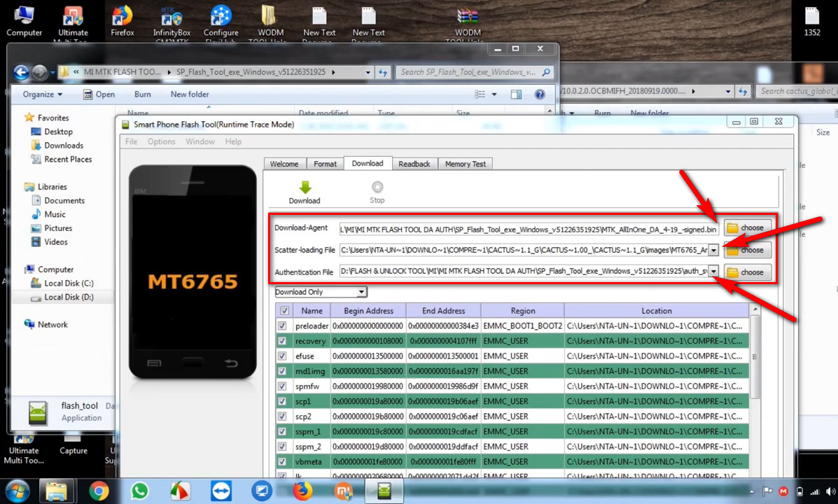Screen dimensions: 838x504
Task: Click the partition table vertical scrollbar
Action: click(x=755, y=357)
